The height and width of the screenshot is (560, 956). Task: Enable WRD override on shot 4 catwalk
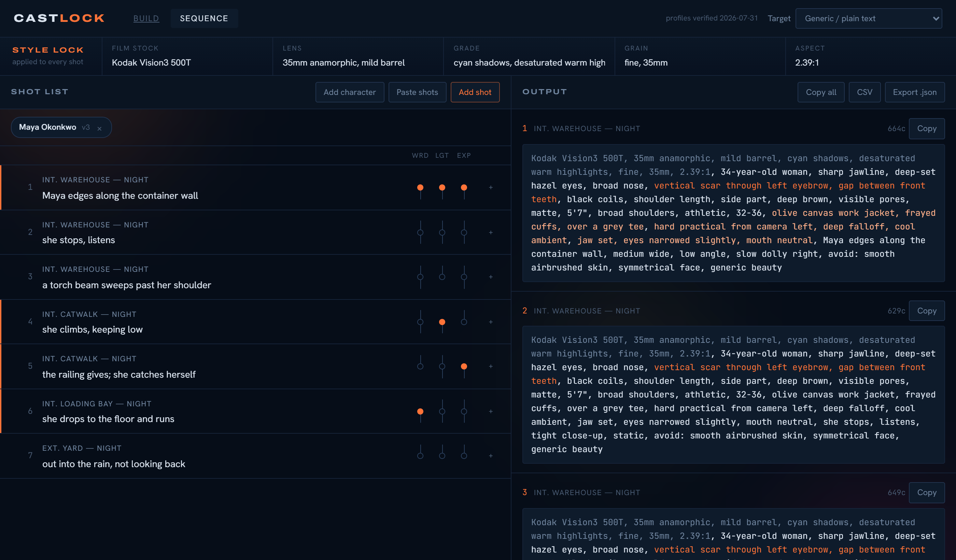point(420,322)
